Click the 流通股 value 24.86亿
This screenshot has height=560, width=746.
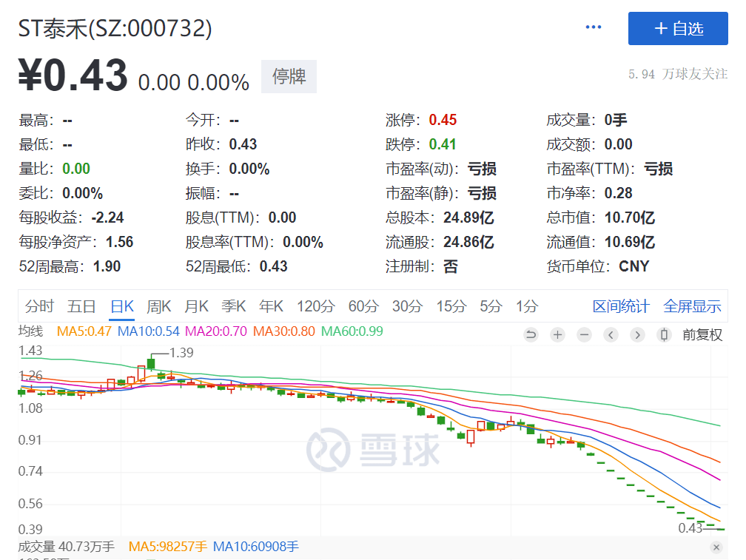click(x=468, y=242)
